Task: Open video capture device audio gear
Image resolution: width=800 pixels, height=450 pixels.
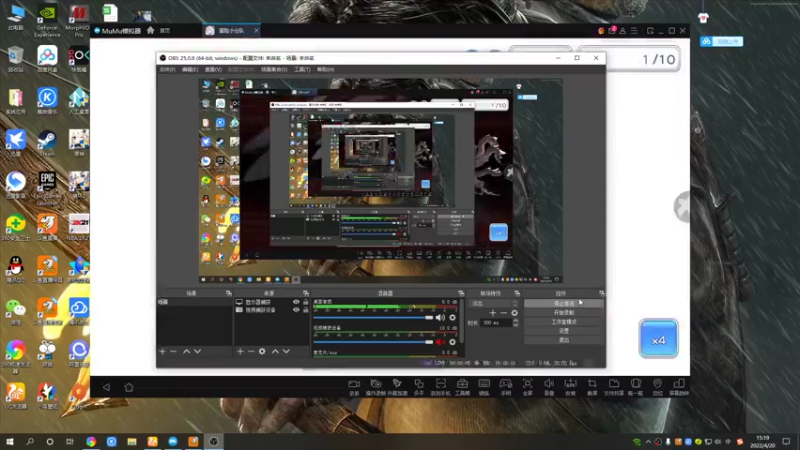Action: (x=453, y=342)
